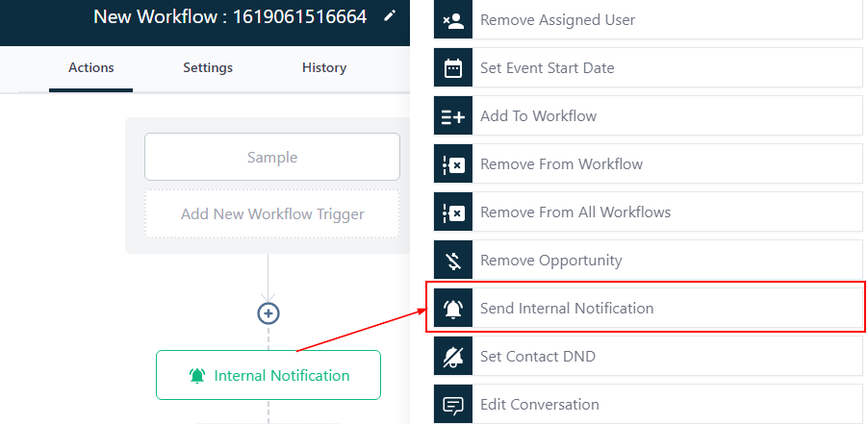Click the Remove Assigned User icon

(x=452, y=20)
